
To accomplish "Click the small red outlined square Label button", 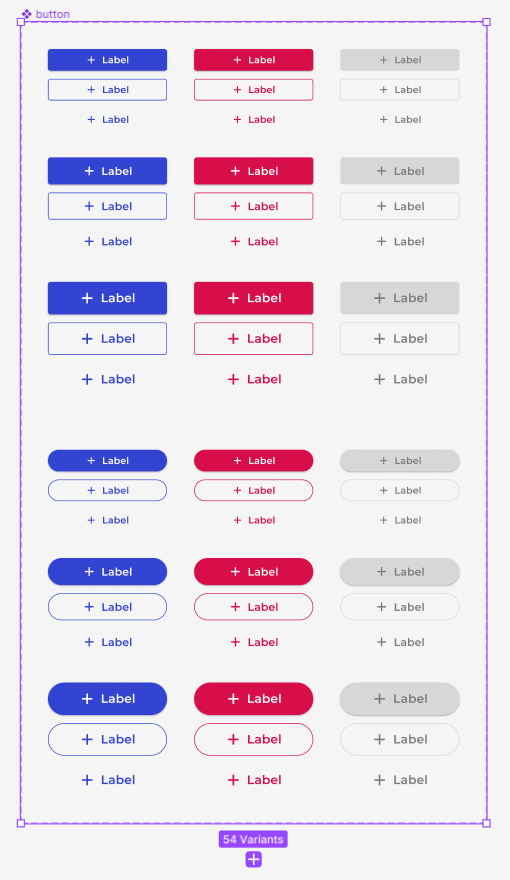I will pos(254,90).
